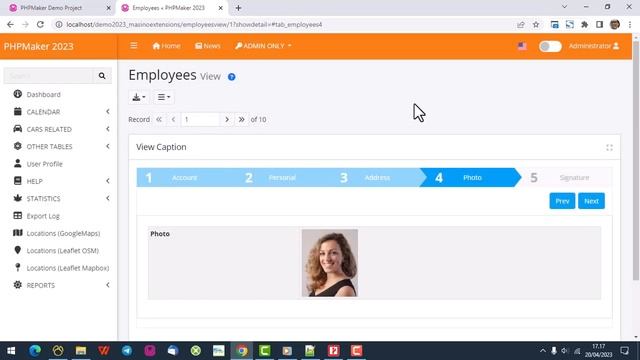Click the Calendar sidebar icon
The image size is (640, 360).
[18, 111]
